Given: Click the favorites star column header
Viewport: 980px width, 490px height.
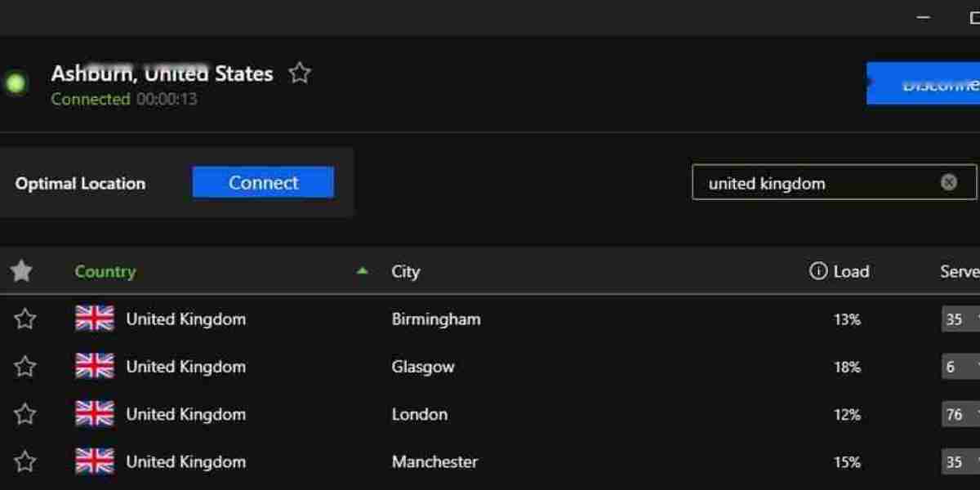Looking at the screenshot, I should (x=21, y=270).
